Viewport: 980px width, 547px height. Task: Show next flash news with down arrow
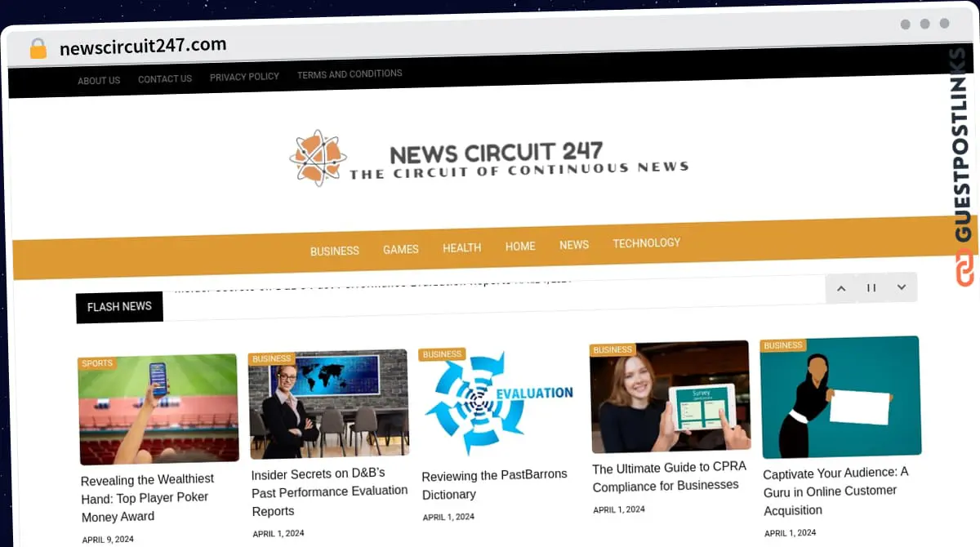tap(902, 287)
